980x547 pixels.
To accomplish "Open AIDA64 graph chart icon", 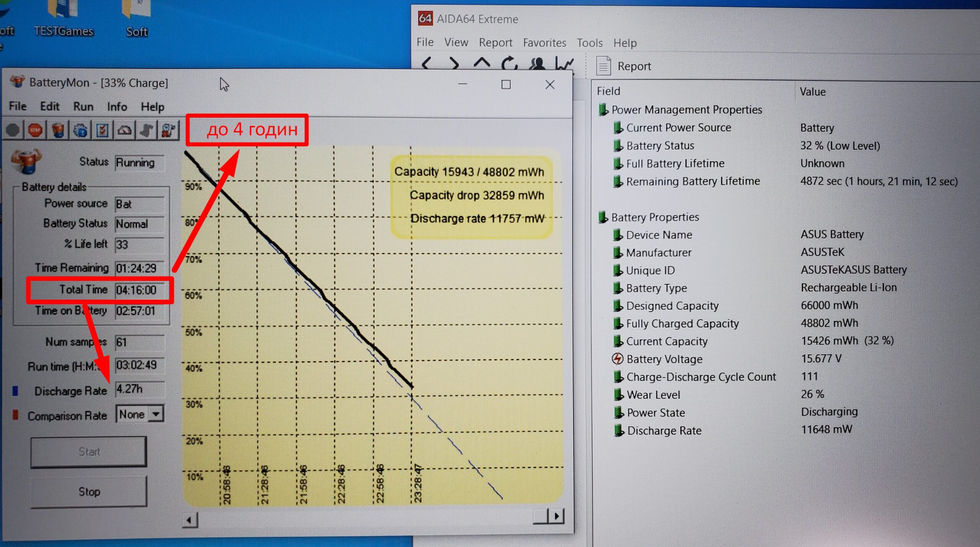I will (x=565, y=64).
